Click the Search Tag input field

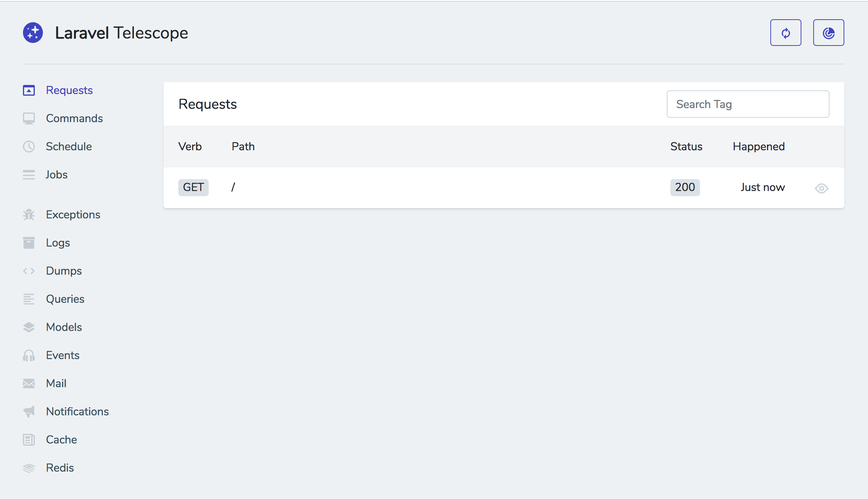(748, 104)
